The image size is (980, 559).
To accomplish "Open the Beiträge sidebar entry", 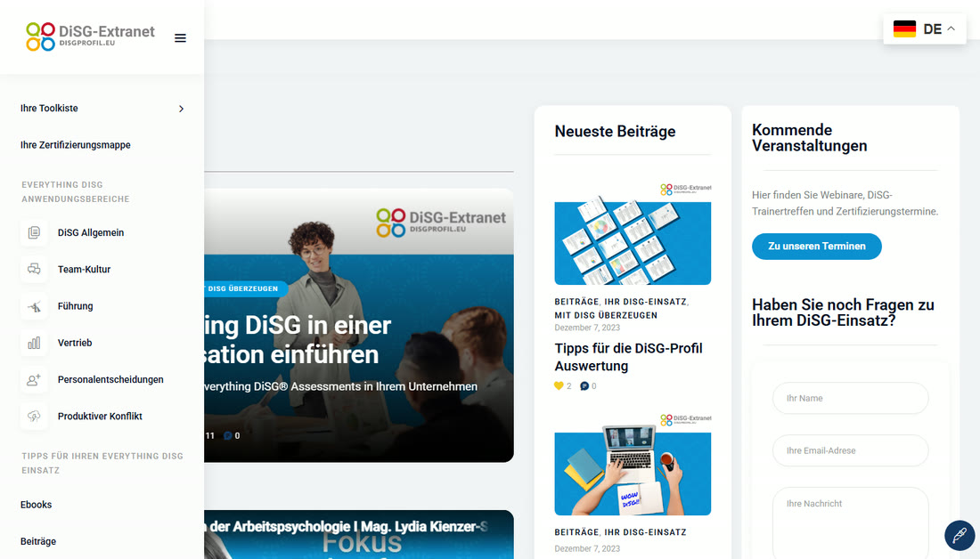I will (x=38, y=541).
